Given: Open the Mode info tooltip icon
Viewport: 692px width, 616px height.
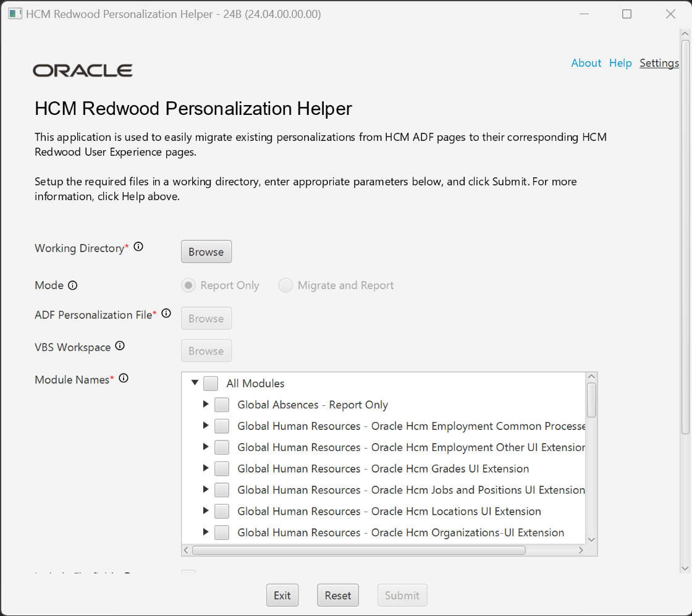Looking at the screenshot, I should (72, 285).
